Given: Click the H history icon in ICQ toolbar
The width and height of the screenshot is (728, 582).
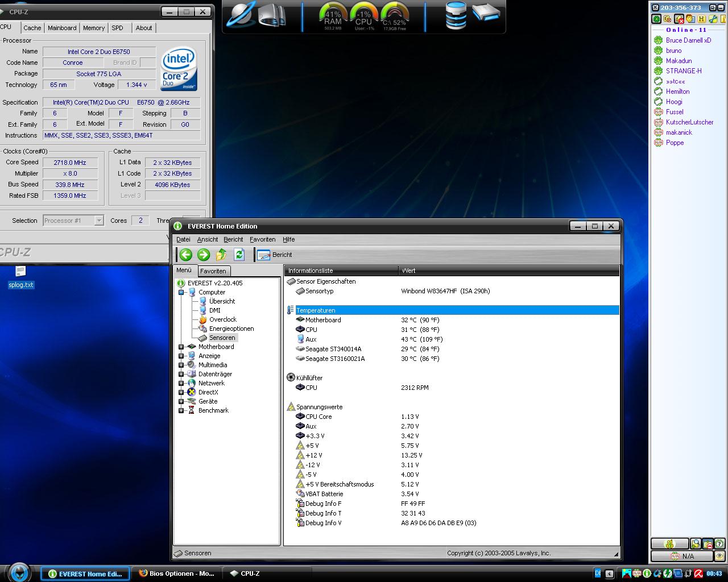Looking at the screenshot, I should click(702, 19).
